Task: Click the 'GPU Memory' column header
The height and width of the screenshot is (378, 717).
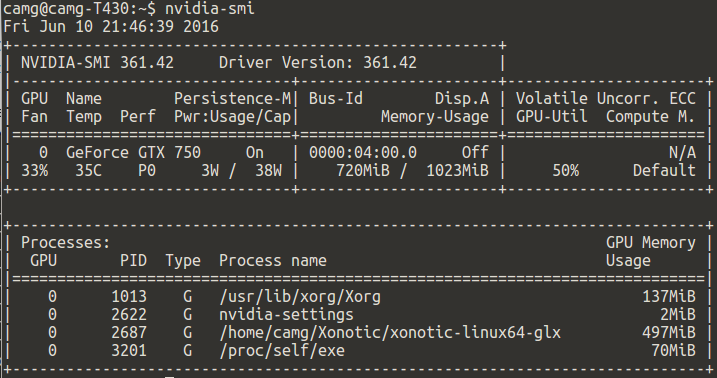Action: [x=651, y=242]
